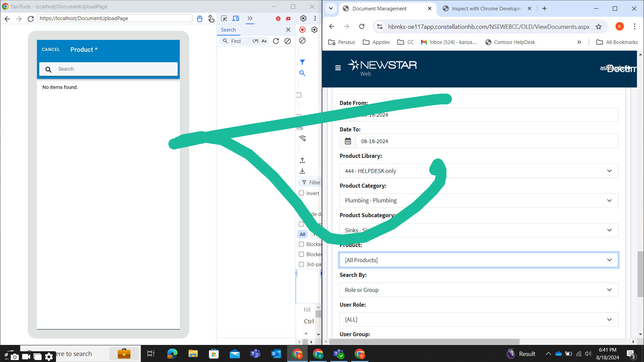Click the blue network filter funnel icon
644x362 pixels.
(x=302, y=62)
